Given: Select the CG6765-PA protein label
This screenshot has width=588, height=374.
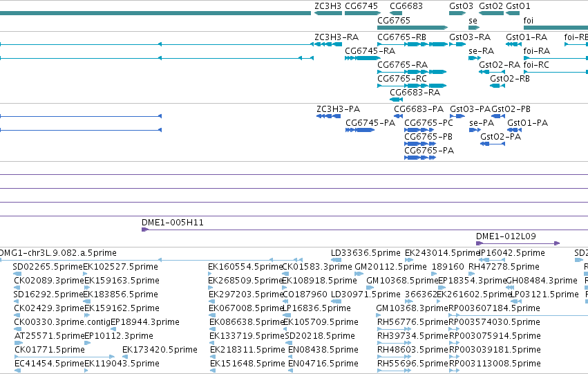Looking at the screenshot, I should tap(429, 151).
